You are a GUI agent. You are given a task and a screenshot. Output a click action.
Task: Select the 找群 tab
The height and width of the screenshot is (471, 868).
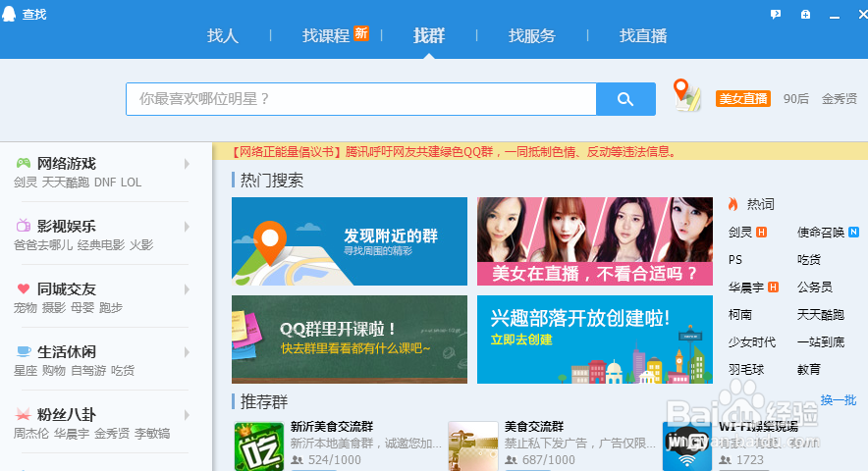pos(429,36)
